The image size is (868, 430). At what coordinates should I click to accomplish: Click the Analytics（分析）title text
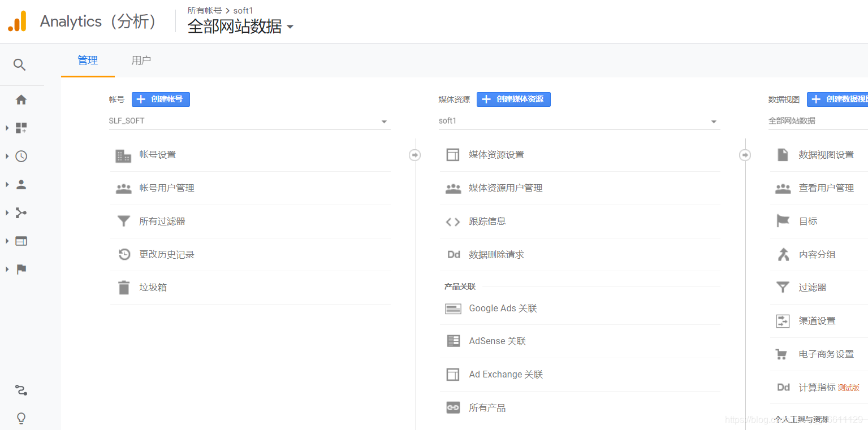pyautogui.click(x=100, y=21)
